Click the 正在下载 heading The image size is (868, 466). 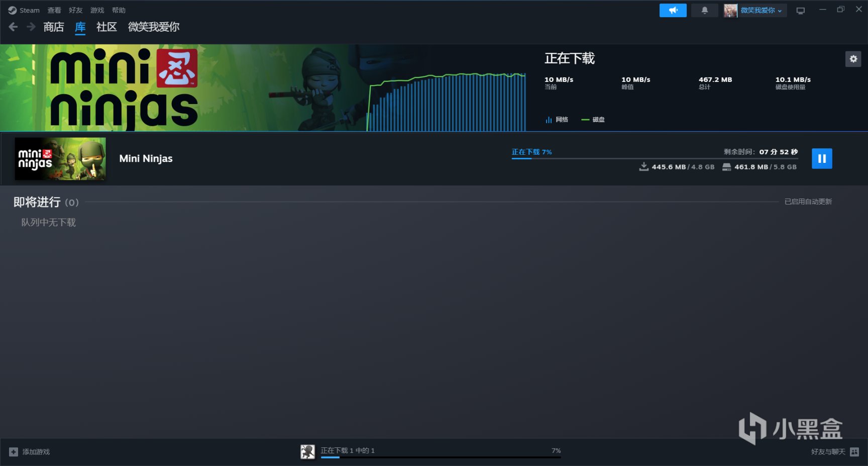point(570,58)
